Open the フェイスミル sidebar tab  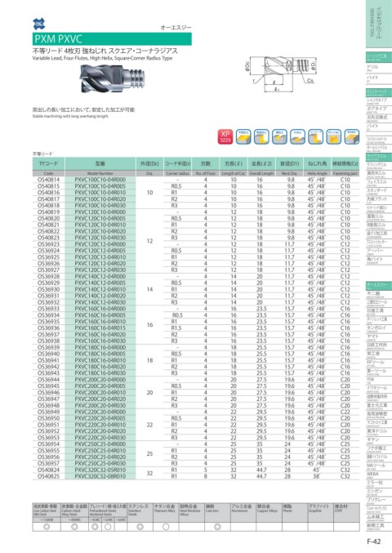(379, 182)
